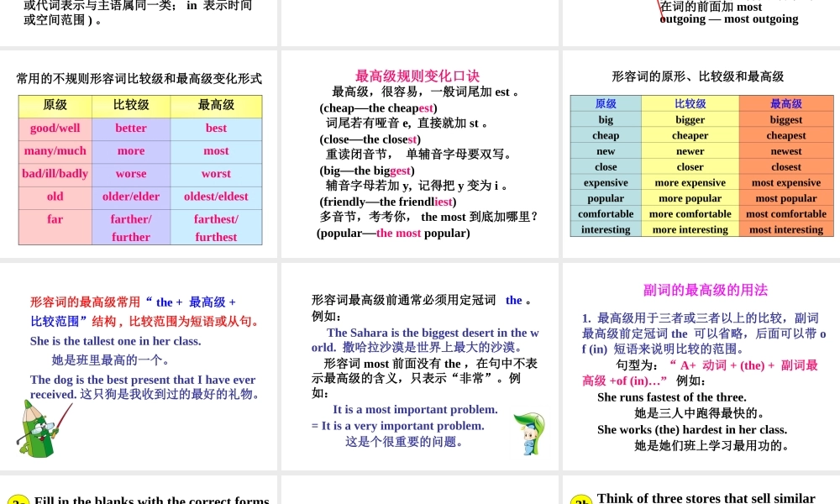Screen dimensions: 840x504
Task: Open the 形容词的原形、比较级和最高级 slide thumbnail
Action: (701, 154)
